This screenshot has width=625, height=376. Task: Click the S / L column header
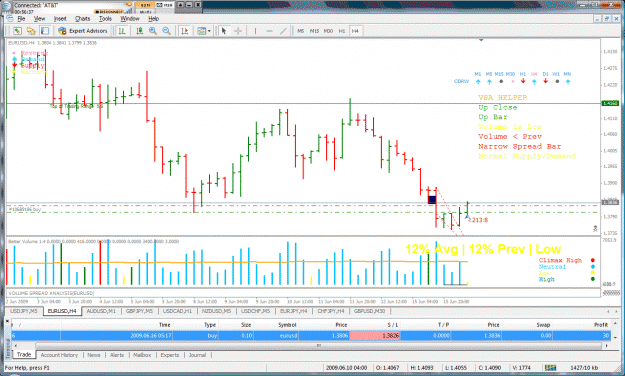(x=393, y=325)
